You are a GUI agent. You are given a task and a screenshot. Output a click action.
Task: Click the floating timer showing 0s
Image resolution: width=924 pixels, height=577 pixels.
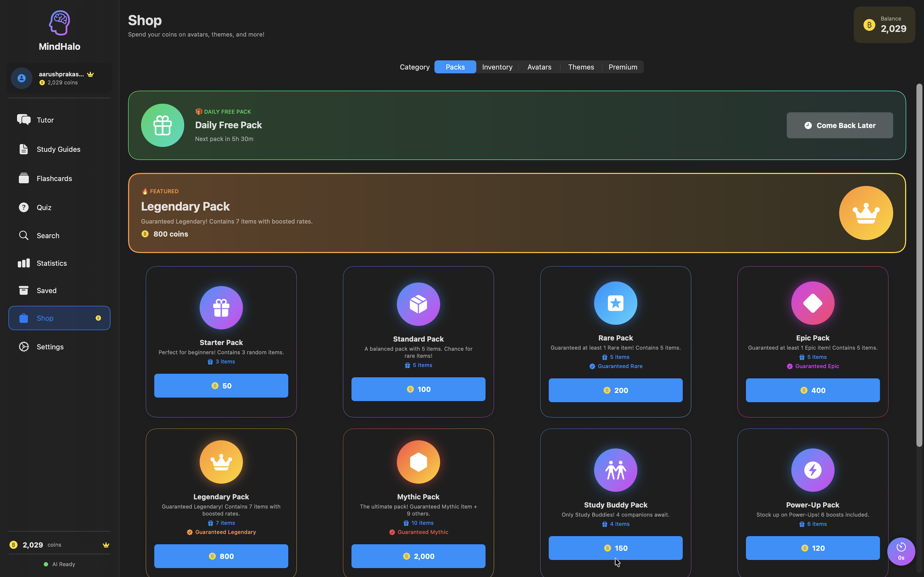click(x=901, y=551)
